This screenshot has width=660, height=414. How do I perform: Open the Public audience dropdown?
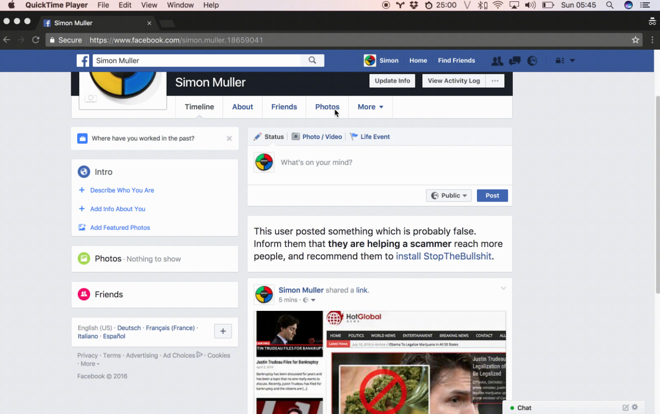tap(449, 196)
